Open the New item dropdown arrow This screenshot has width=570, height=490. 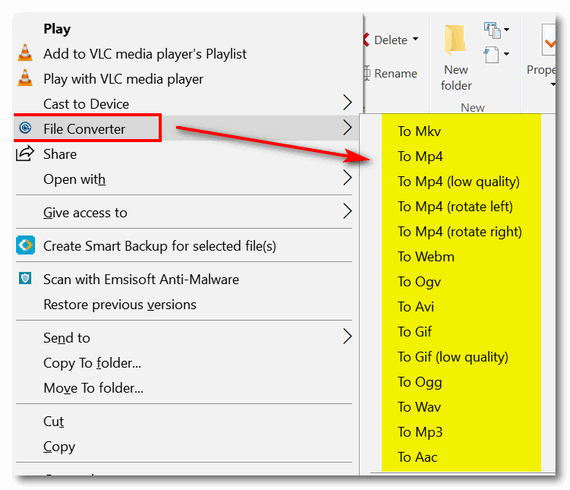[506, 30]
